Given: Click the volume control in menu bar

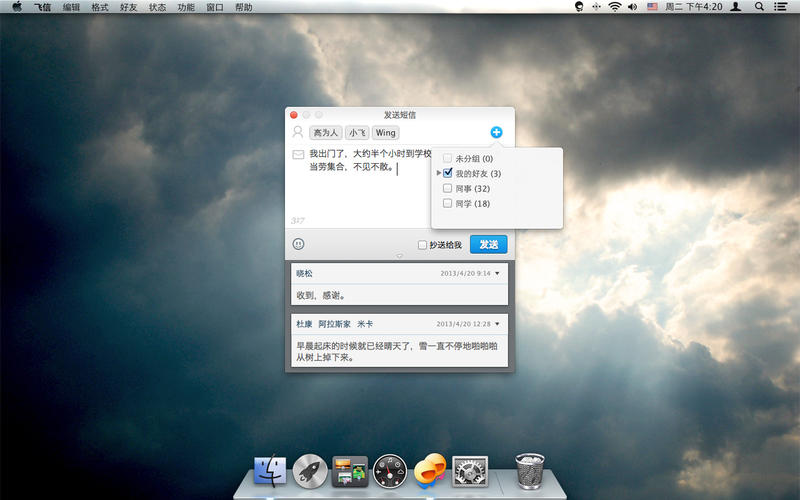Looking at the screenshot, I should (x=632, y=7).
